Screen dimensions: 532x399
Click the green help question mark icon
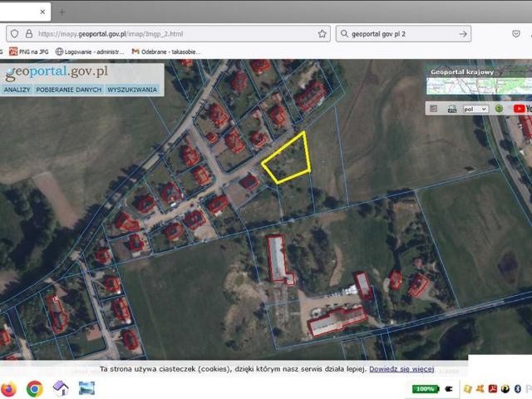pyautogui.click(x=499, y=109)
